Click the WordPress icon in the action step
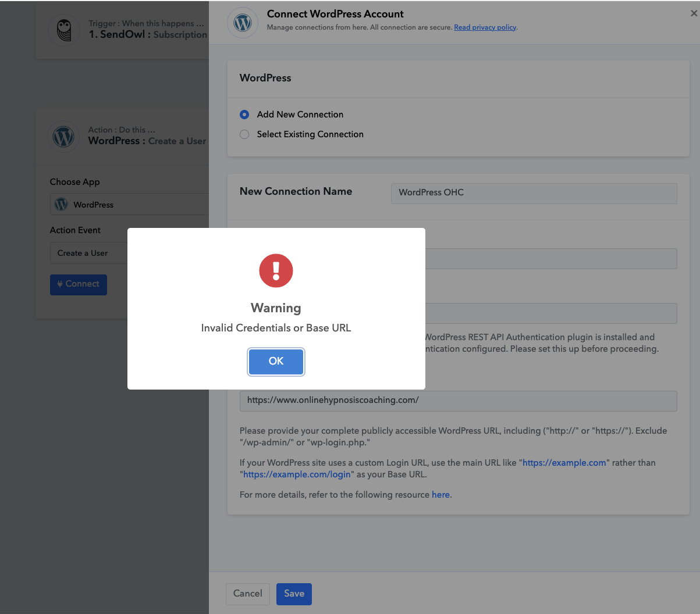The width and height of the screenshot is (700, 614). [x=63, y=137]
